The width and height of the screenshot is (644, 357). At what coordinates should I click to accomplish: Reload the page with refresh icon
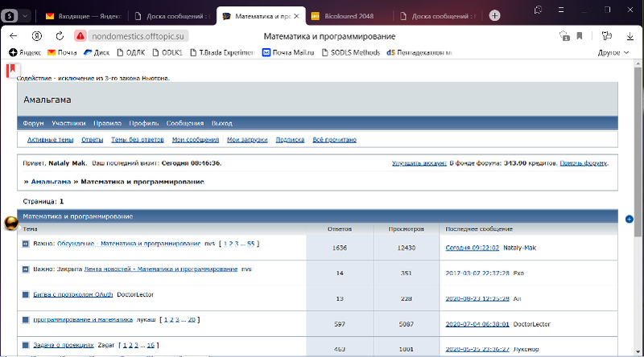coord(60,36)
